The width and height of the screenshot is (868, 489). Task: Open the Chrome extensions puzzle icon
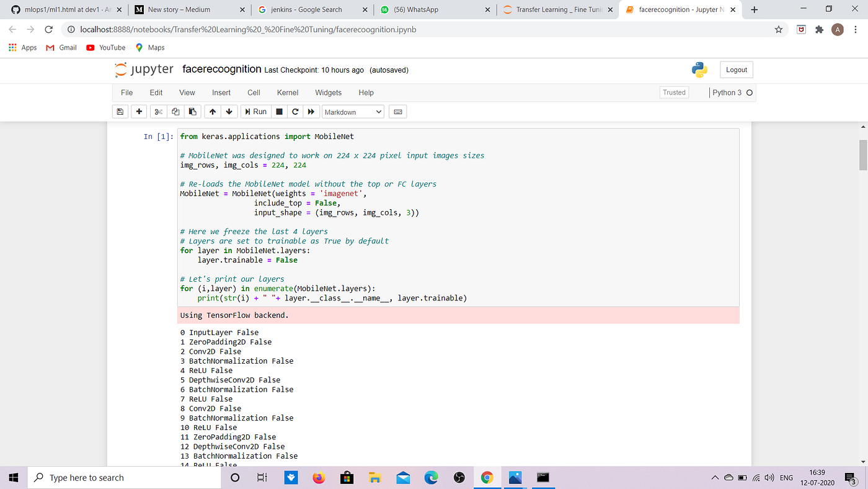[x=820, y=29]
